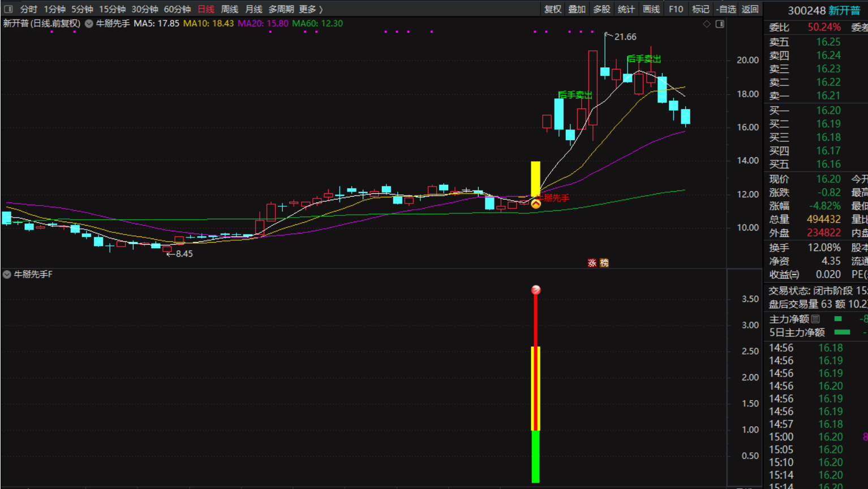Click the 榜 marker icon on chart
This screenshot has width=868, height=489.
coord(604,263)
